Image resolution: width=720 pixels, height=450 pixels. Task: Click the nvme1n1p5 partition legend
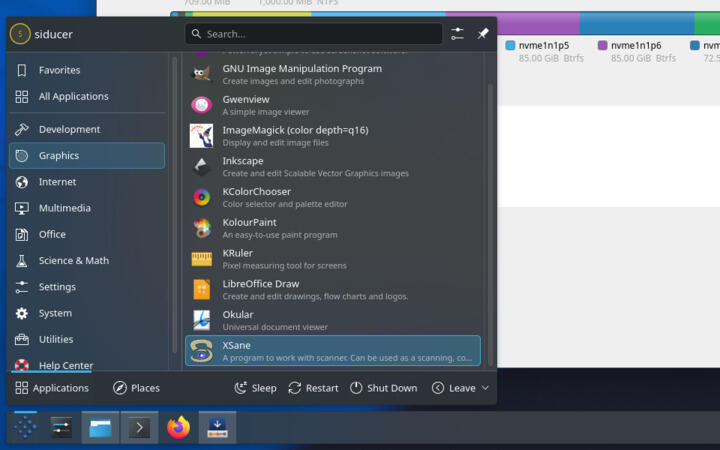click(x=544, y=51)
